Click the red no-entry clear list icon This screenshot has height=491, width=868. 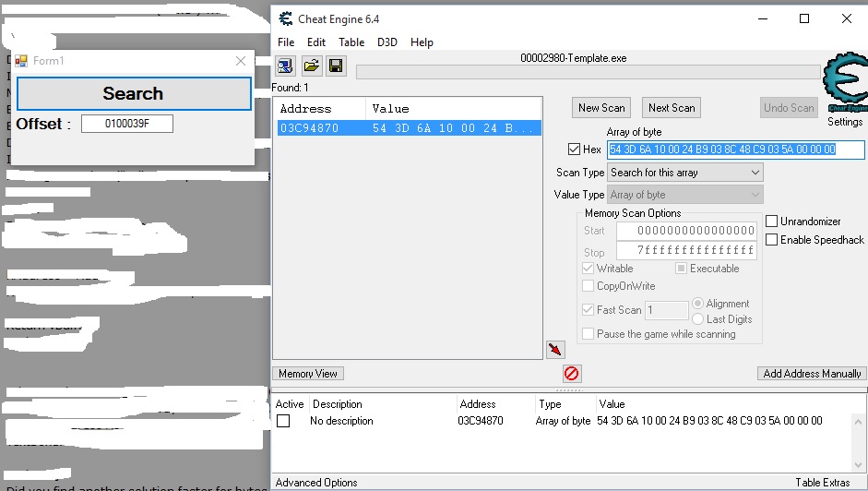coord(571,374)
